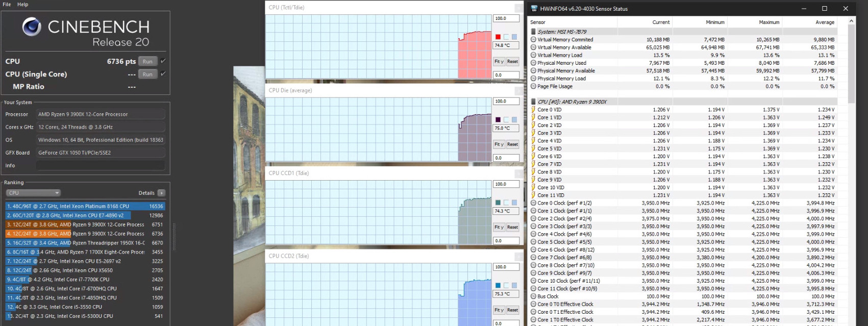The width and height of the screenshot is (868, 326).
Task: Click the Core 0 T1 Effective Clock icon
Action: click(533, 312)
